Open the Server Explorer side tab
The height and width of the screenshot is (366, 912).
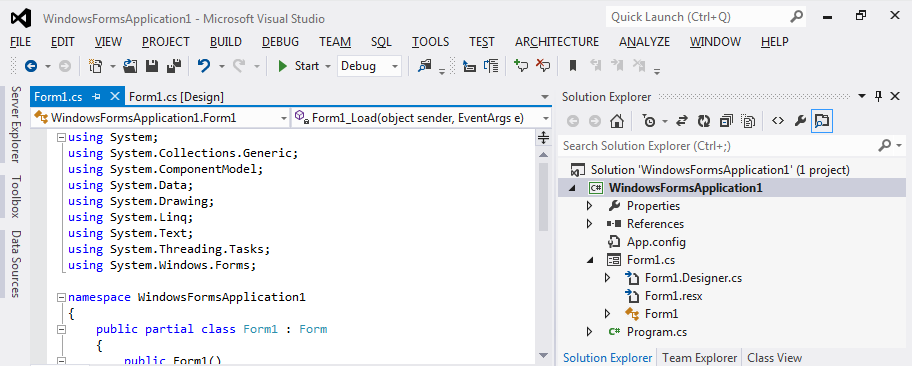pos(16,125)
